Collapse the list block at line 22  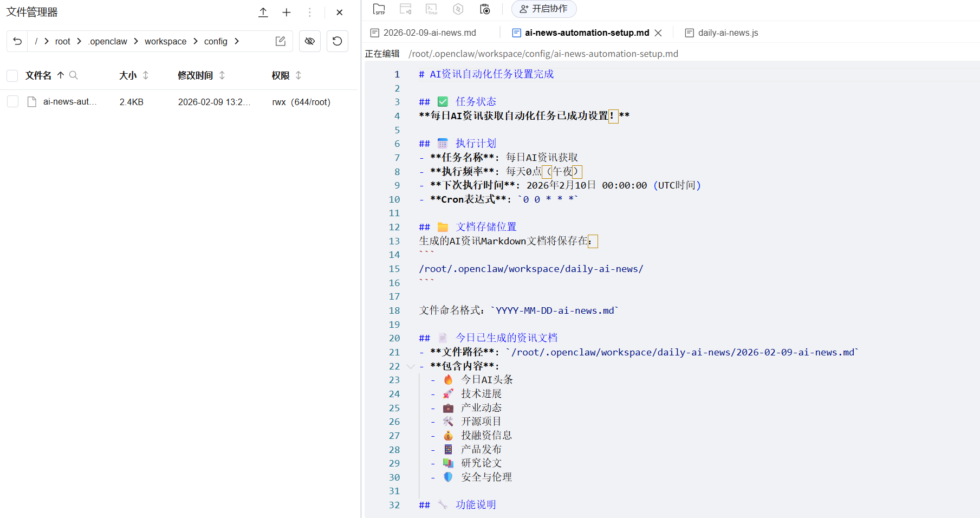[410, 366]
